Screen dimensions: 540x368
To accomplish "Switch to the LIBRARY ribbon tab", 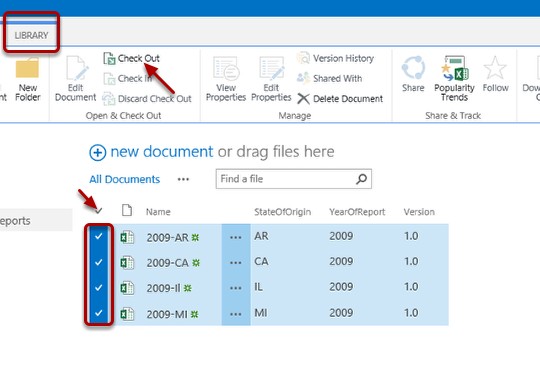I will click(x=31, y=35).
